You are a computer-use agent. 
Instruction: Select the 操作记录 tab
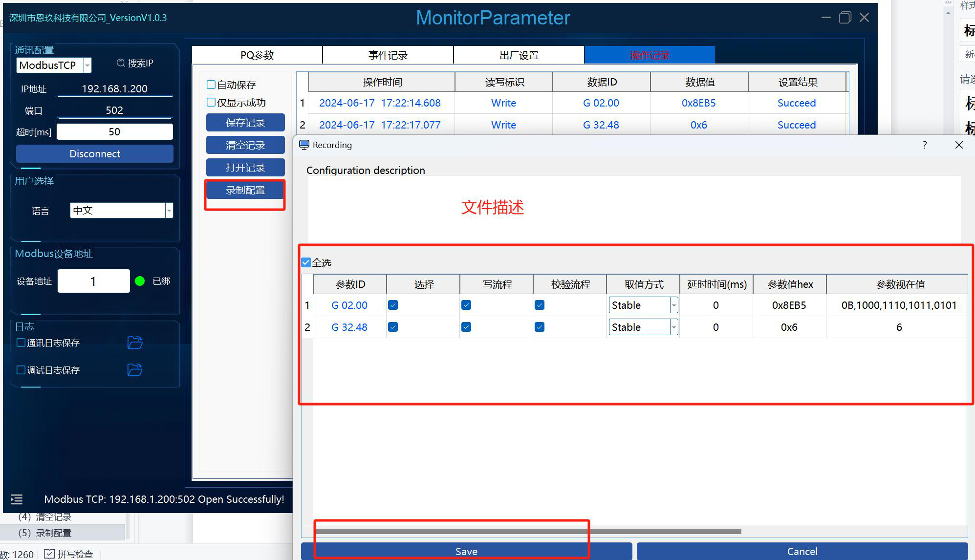(650, 55)
